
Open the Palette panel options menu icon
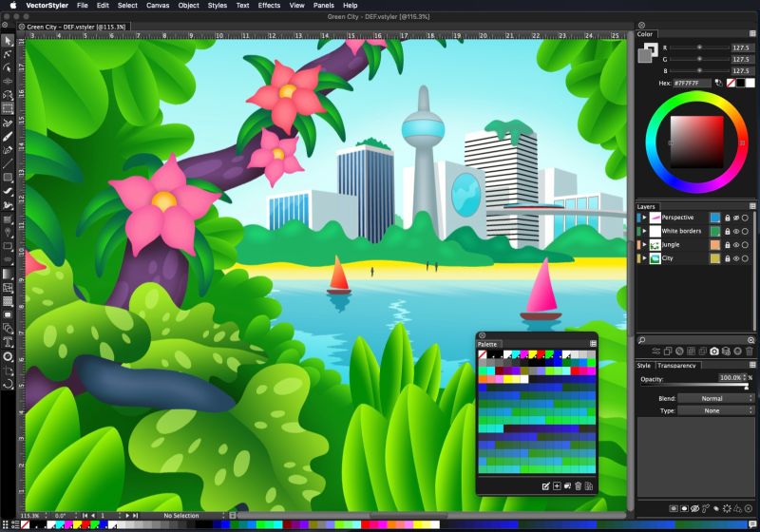tap(593, 344)
